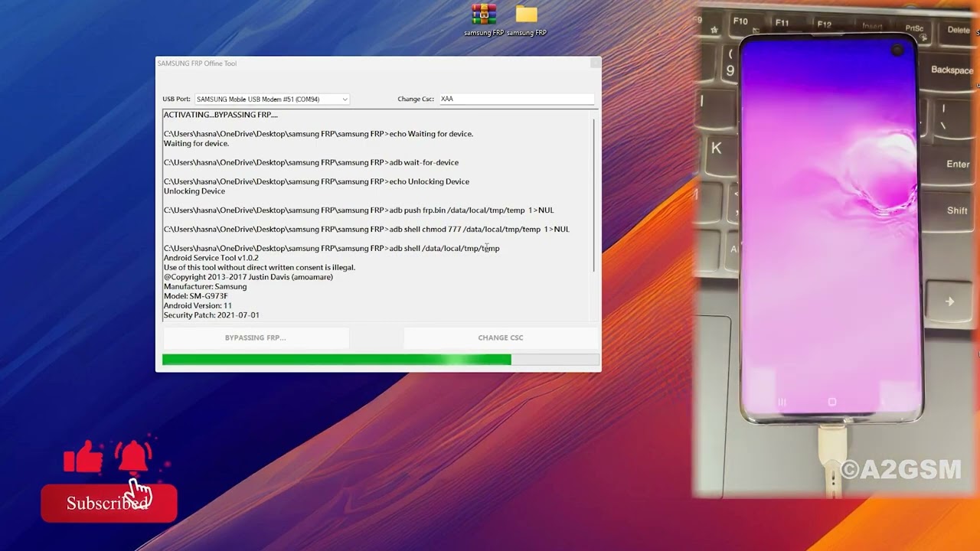This screenshot has width=980, height=551.
Task: Click the 'Use of this tool' warning line
Action: coord(260,267)
